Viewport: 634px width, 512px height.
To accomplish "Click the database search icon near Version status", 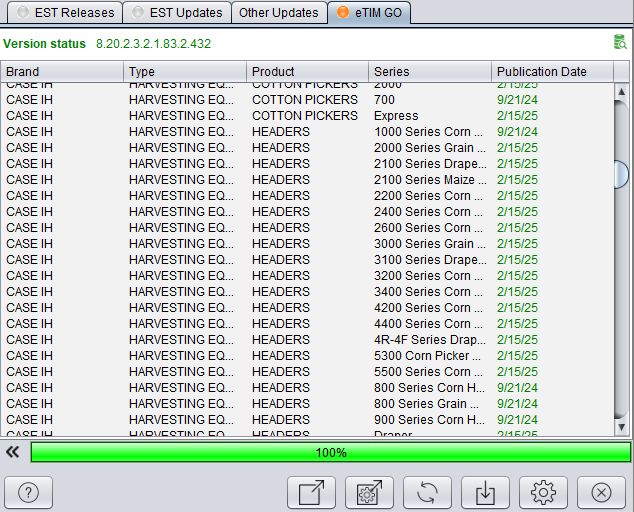I will pos(619,42).
